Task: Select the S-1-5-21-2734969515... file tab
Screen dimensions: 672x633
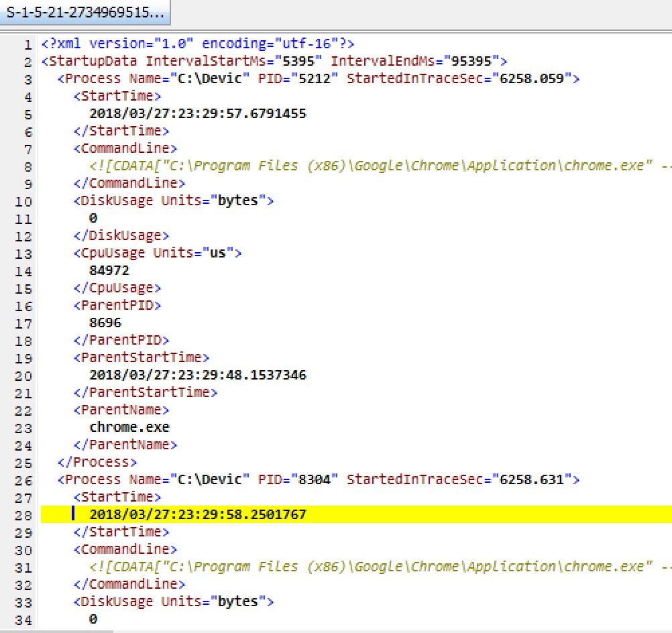Action: coord(85,12)
